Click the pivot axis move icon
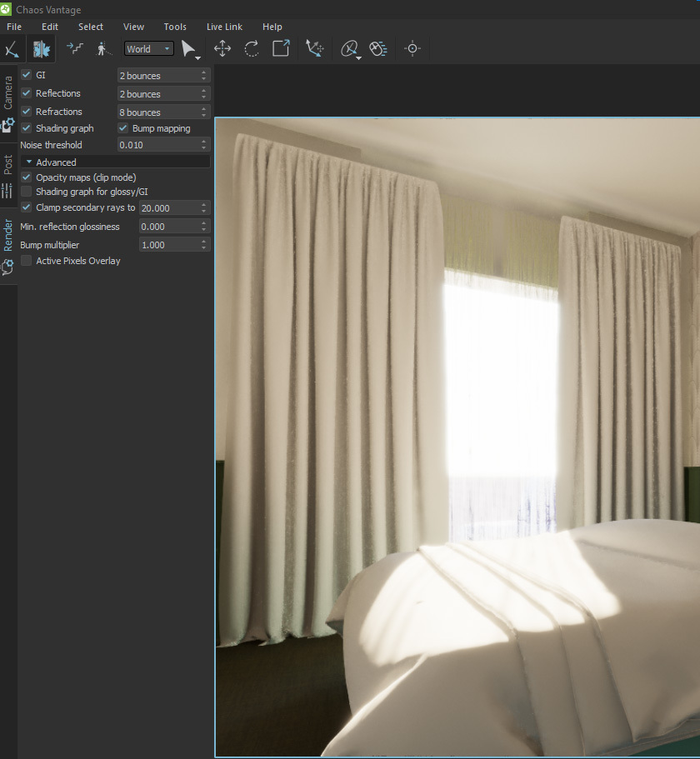 click(x=315, y=48)
